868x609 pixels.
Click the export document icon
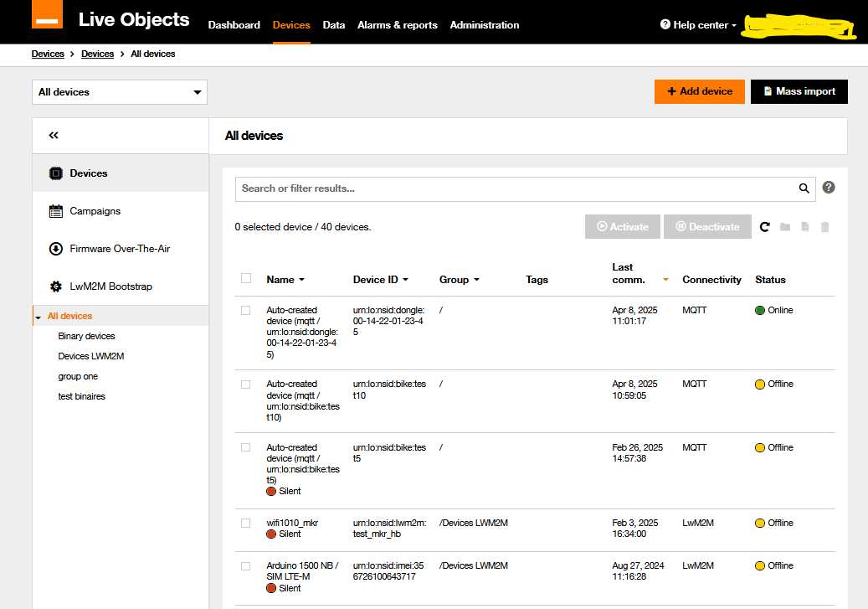pos(805,227)
